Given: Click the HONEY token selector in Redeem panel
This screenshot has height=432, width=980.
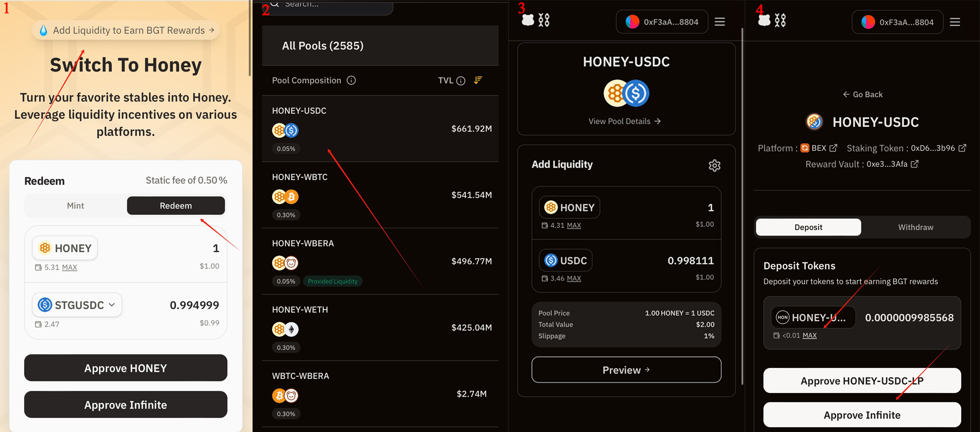Looking at the screenshot, I should (65, 248).
